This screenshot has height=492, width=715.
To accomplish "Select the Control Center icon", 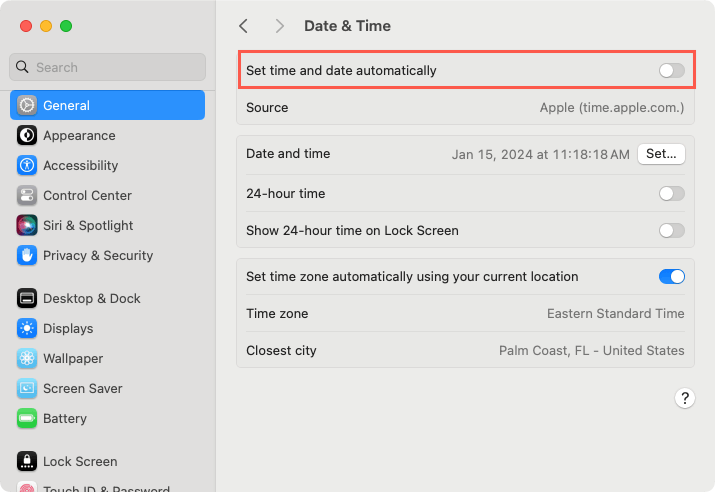I will pyautogui.click(x=27, y=196).
